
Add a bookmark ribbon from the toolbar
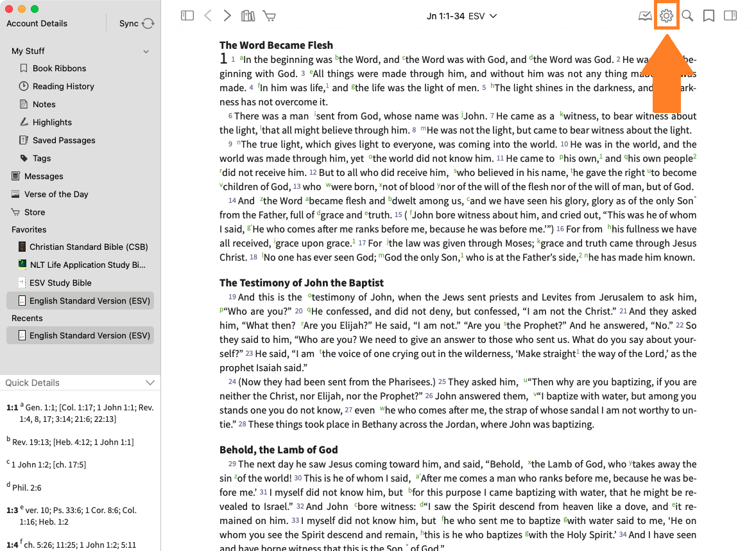pos(709,16)
